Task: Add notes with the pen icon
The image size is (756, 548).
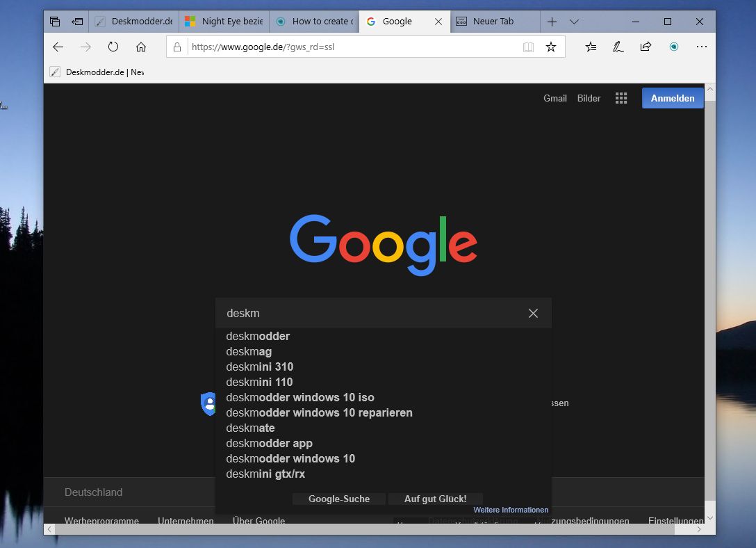Action: (x=618, y=47)
